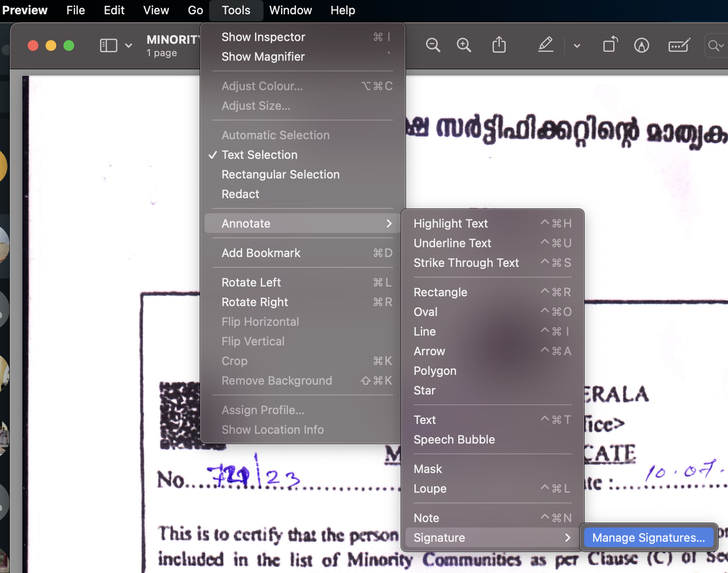Insert a Polygon shape
This screenshot has width=728, height=573.
click(x=492, y=371)
